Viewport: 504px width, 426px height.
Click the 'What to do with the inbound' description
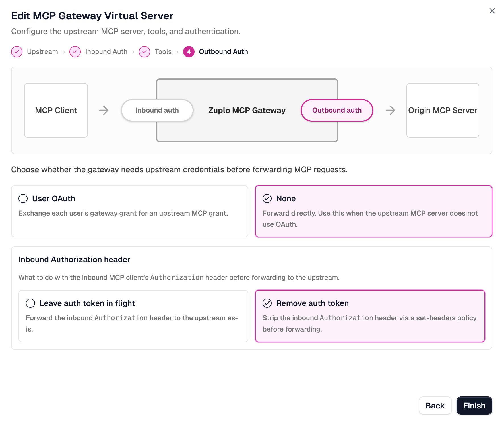[x=179, y=277]
